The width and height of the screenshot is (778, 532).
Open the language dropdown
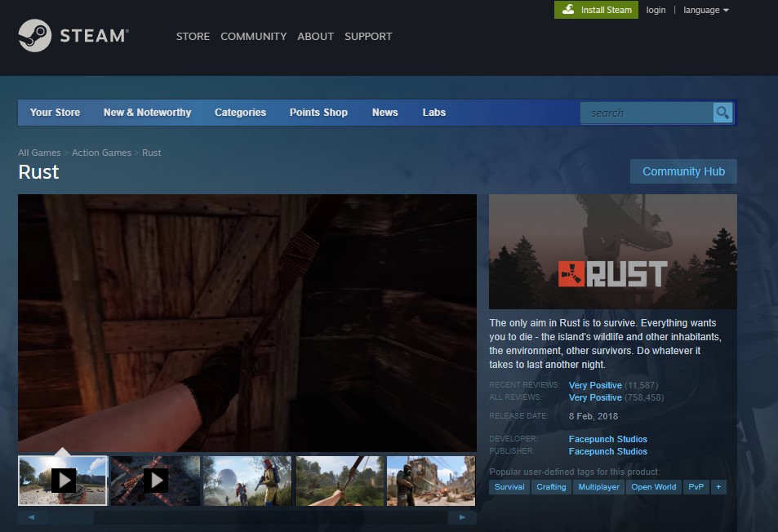coord(705,10)
